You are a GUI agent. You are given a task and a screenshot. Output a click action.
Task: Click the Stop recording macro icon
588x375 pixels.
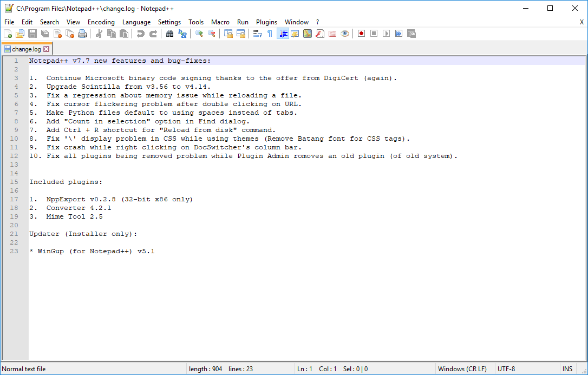point(374,34)
